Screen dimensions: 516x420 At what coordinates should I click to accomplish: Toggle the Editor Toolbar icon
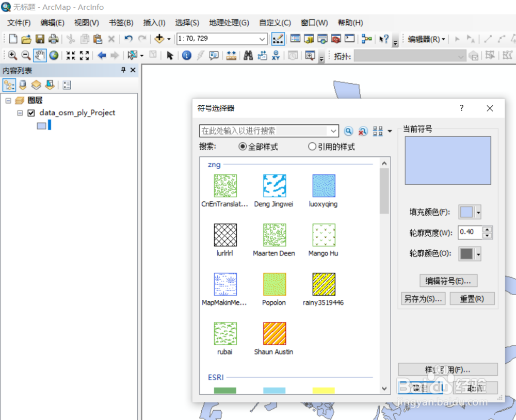click(x=278, y=39)
